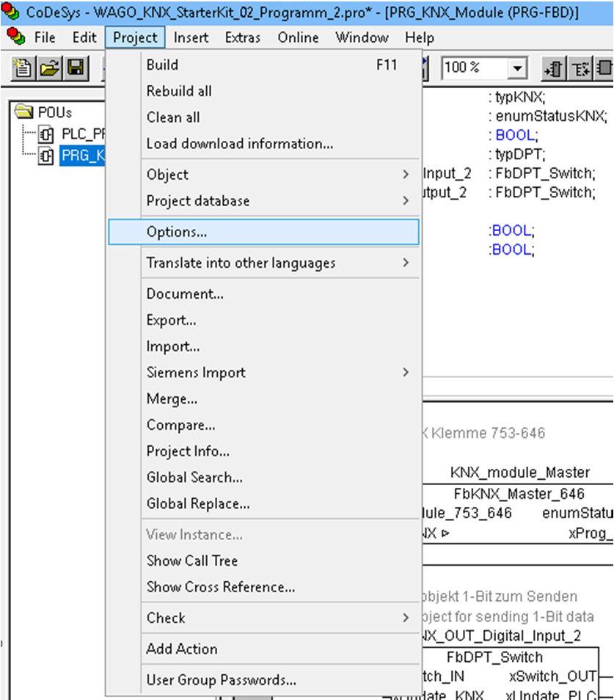
Task: Choose Merge... menu entry
Action: [263, 398]
